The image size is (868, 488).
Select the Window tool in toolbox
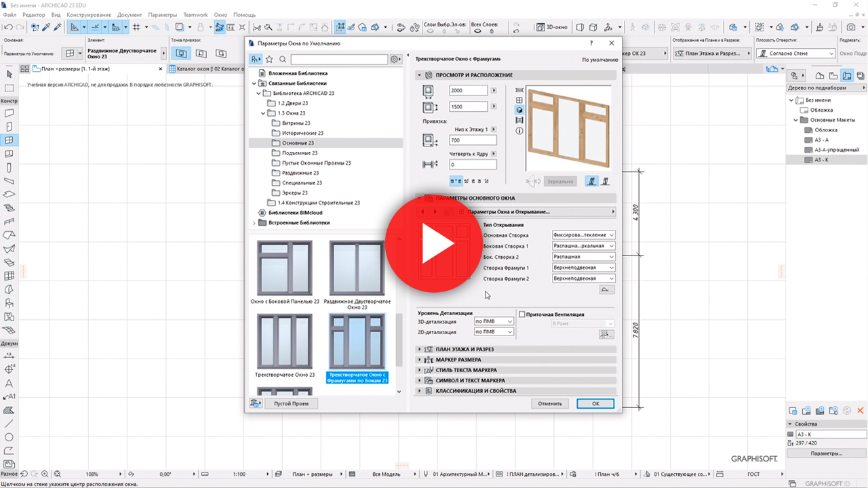tap(9, 140)
